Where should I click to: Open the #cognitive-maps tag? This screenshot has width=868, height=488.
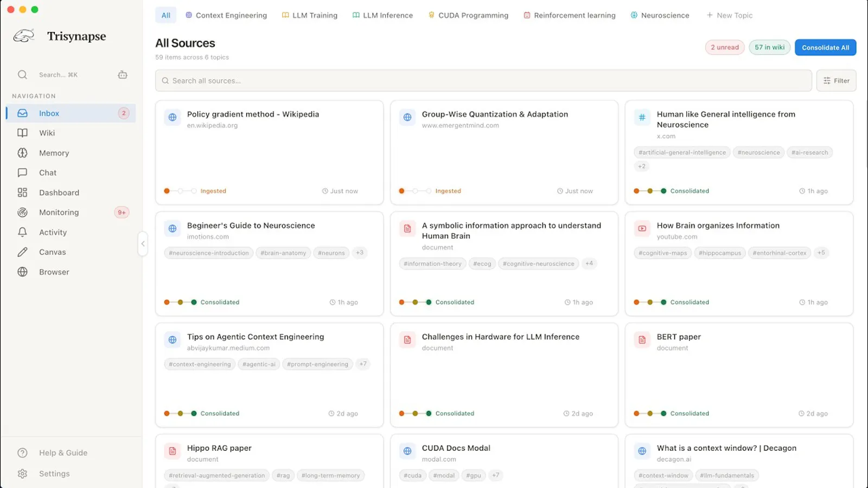(663, 253)
